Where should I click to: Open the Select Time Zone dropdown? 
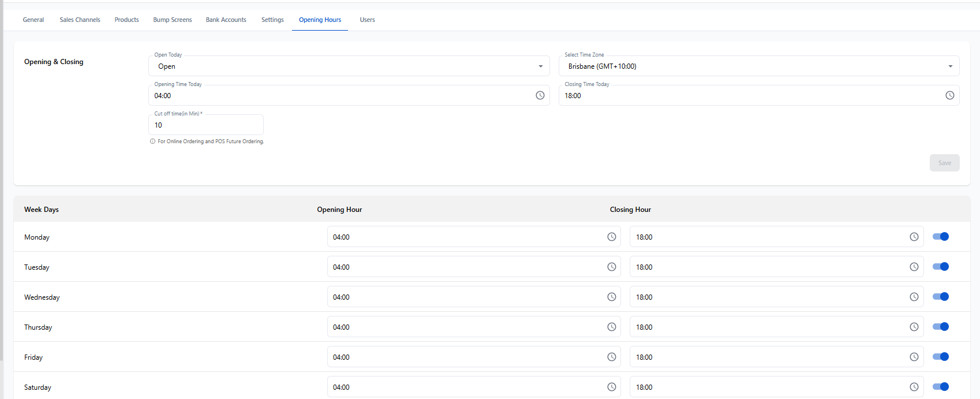(x=758, y=66)
